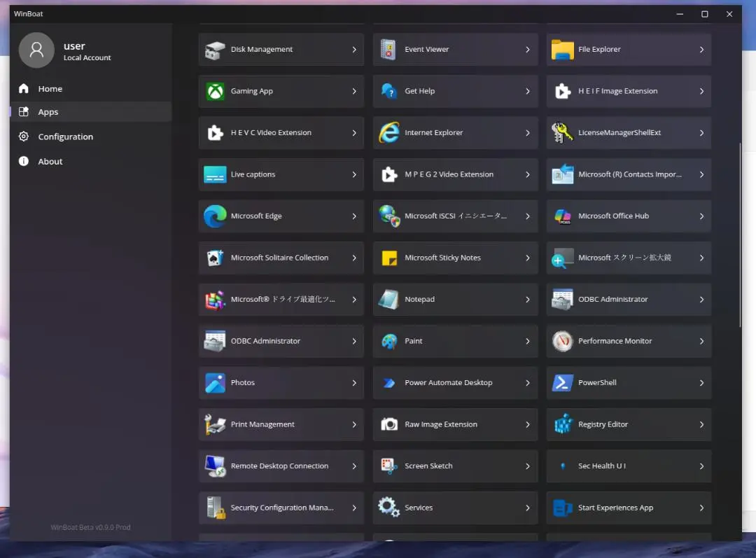This screenshot has width=756, height=558.
Task: Expand the Disk Management chevron
Action: coord(354,50)
